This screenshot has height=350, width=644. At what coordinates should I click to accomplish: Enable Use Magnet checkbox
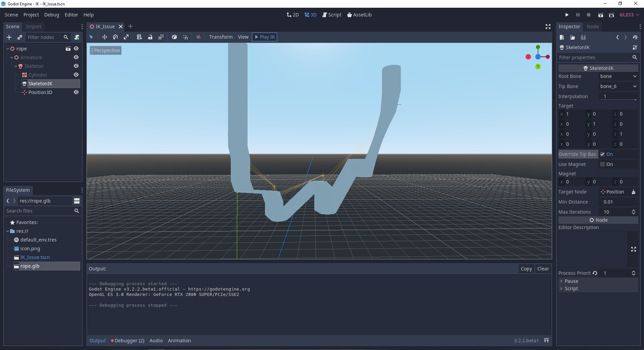coord(602,164)
